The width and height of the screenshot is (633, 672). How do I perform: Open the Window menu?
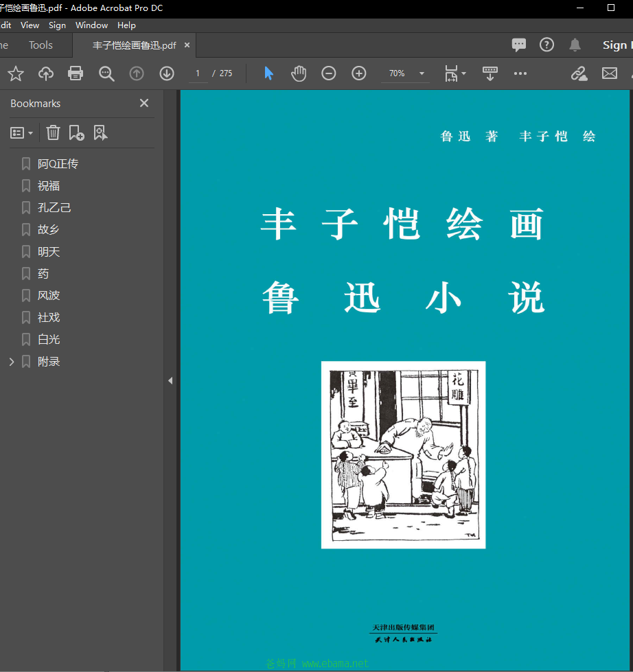click(x=91, y=25)
